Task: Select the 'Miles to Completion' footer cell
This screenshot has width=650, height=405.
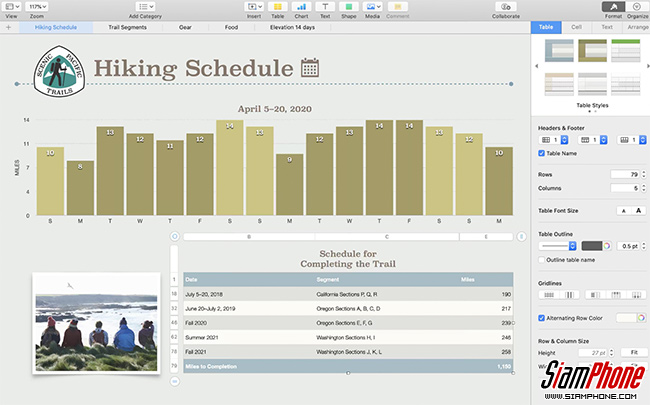Action: click(x=249, y=366)
